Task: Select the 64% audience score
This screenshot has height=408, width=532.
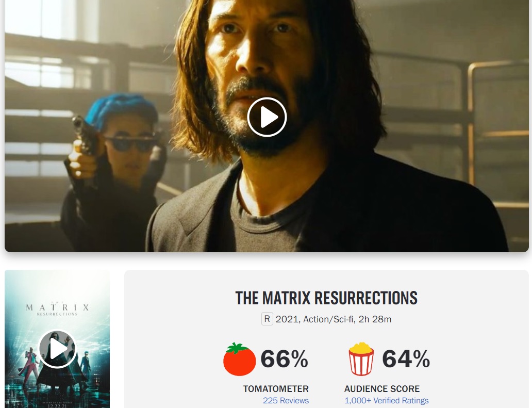Action: tap(406, 359)
